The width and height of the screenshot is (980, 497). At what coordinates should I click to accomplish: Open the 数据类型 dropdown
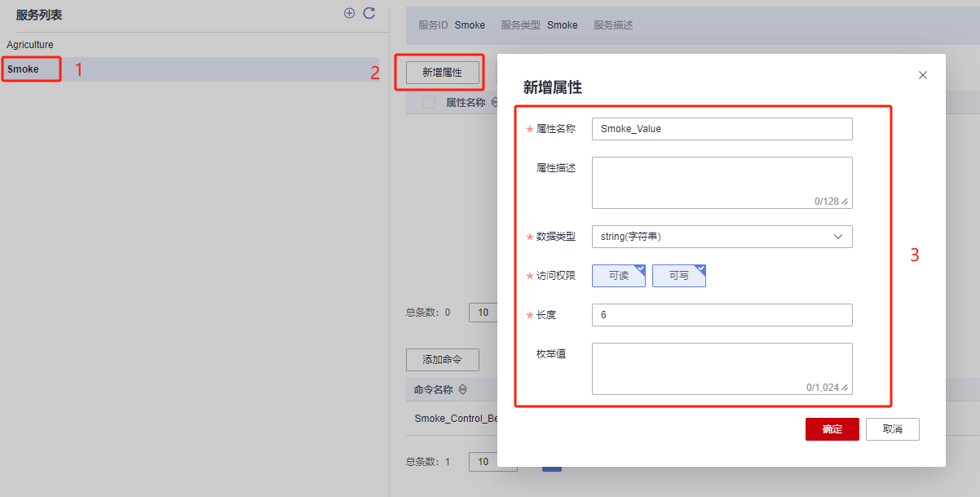pos(722,237)
